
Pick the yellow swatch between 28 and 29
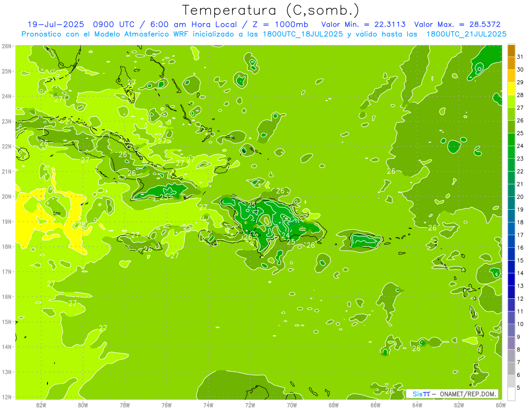click(x=511, y=88)
